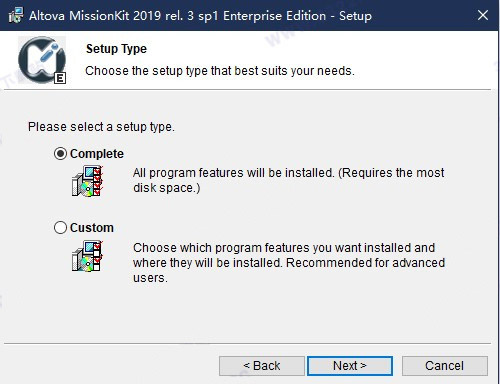Go back with the < Back button
Image resolution: width=500 pixels, height=384 pixels.
262,366
